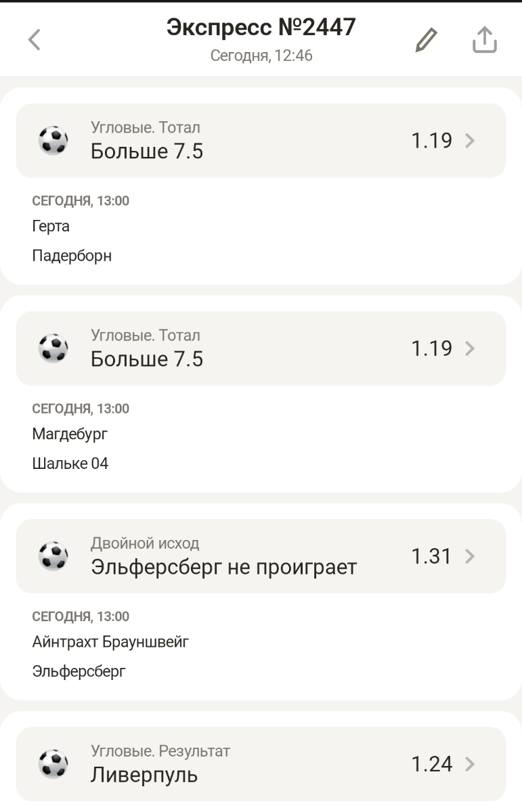Screen dimensions: 522x812
Task: Tap the share upload icon
Action: 484,41
